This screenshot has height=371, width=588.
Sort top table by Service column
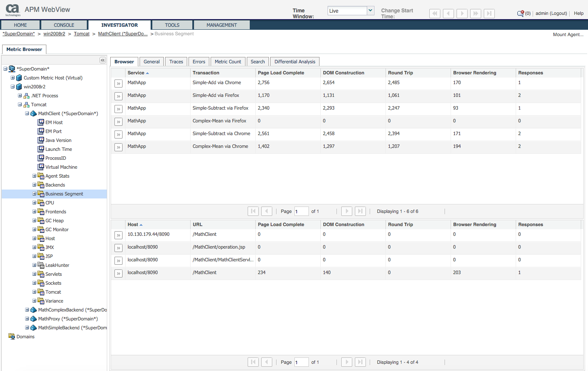tap(158, 73)
